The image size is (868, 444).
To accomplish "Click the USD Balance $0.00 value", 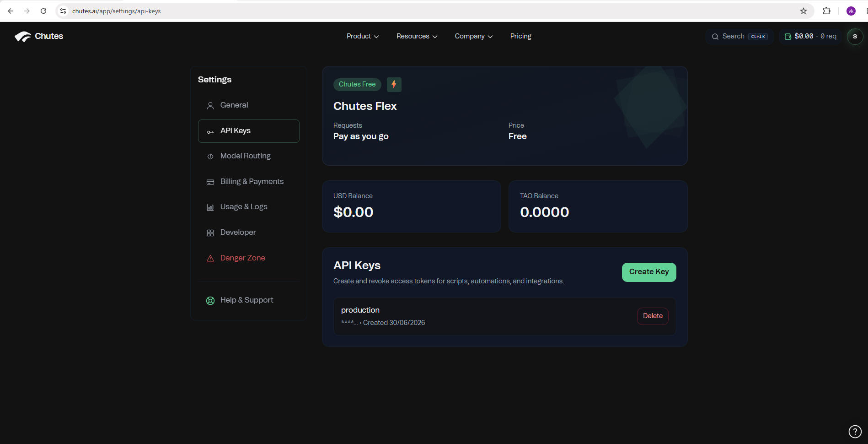I will coord(354,212).
